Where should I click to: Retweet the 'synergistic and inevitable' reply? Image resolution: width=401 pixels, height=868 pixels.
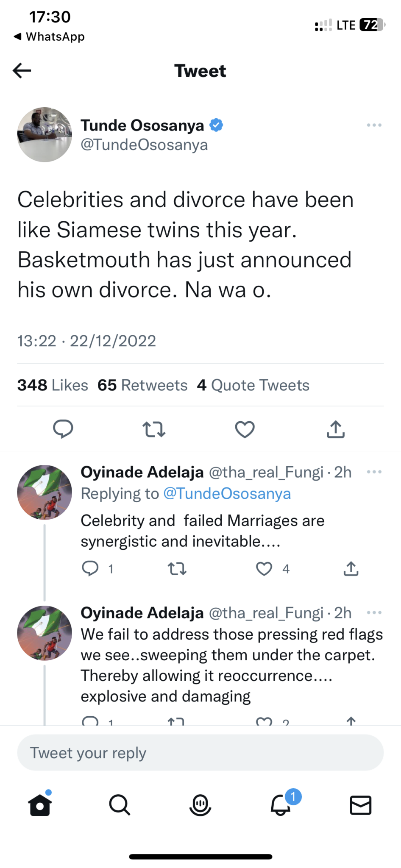177,569
